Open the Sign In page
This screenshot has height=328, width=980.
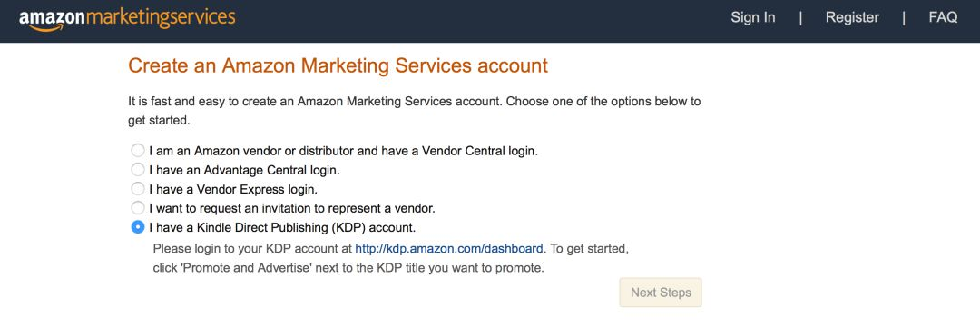[x=753, y=18]
